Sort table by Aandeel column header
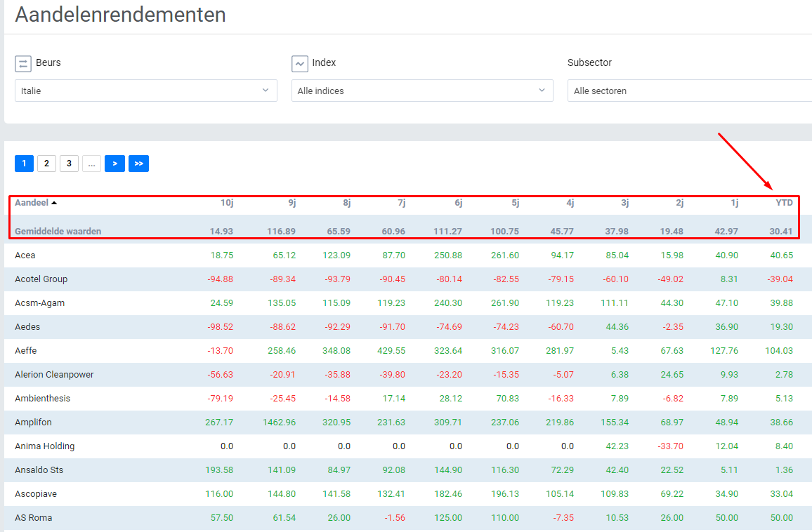The width and height of the screenshot is (812, 532). 32,203
